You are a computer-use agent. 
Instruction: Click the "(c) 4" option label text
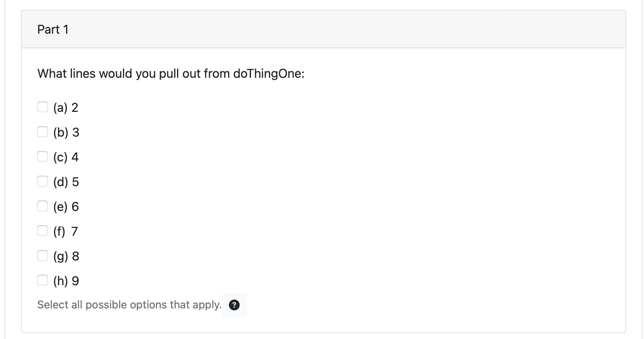66,157
